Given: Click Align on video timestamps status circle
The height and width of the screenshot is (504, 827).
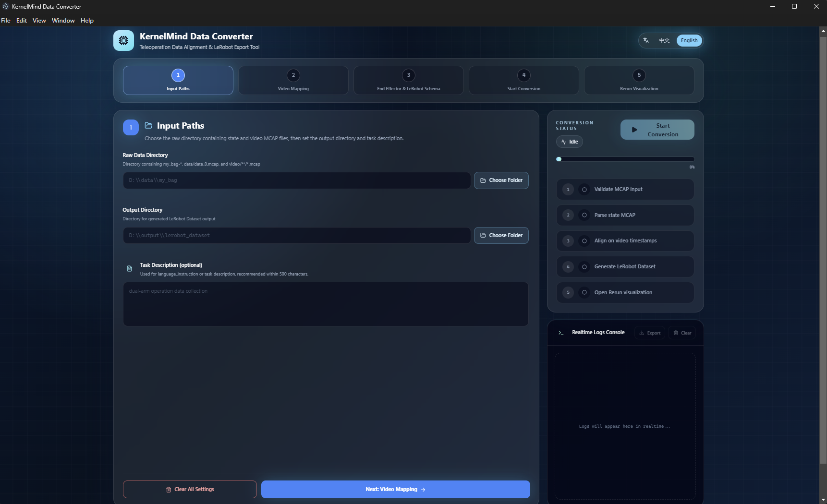Looking at the screenshot, I should click(x=584, y=241).
